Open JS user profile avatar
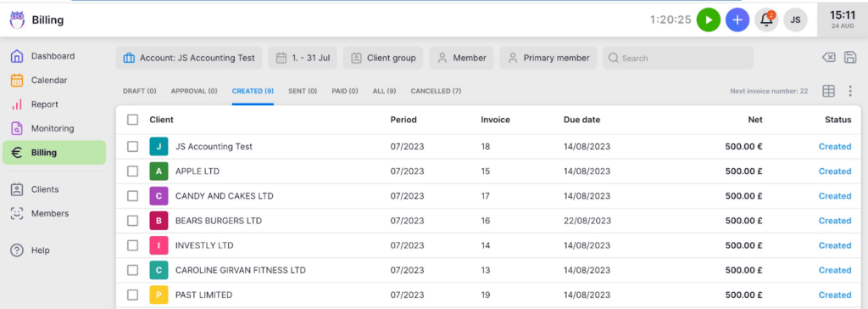The image size is (868, 309). 795,20
